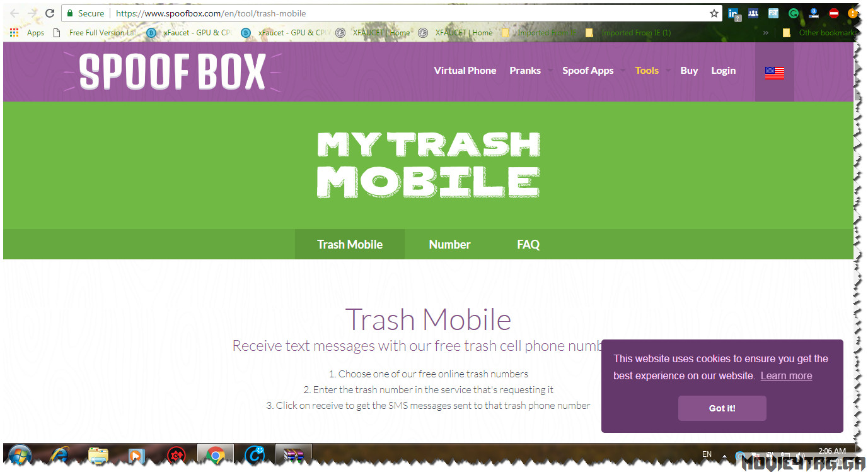Dismiss cookies with the 'Got it!' button

tap(722, 408)
